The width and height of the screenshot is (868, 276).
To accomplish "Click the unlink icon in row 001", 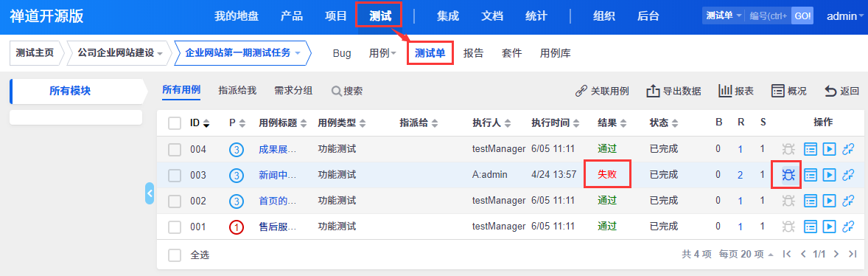I will pyautogui.click(x=848, y=226).
